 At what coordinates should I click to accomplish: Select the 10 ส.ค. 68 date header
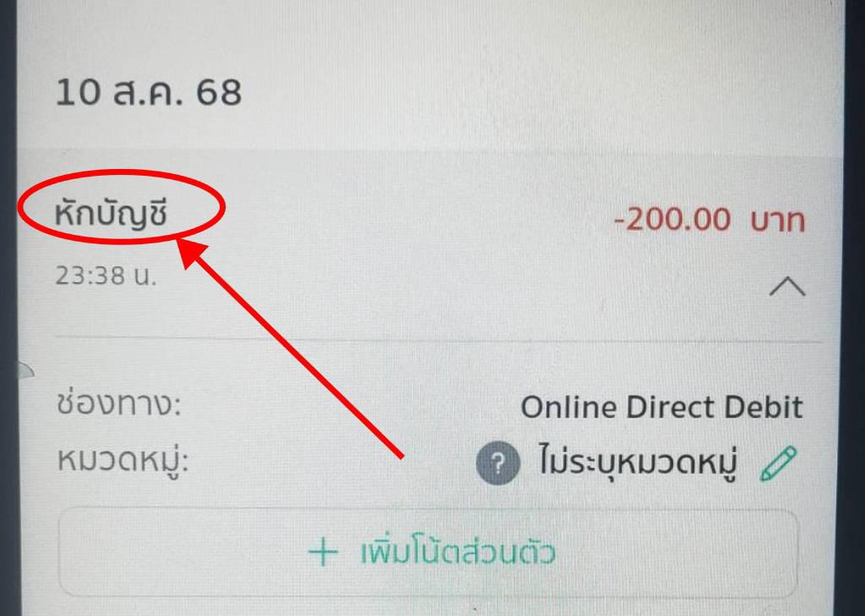[x=149, y=92]
